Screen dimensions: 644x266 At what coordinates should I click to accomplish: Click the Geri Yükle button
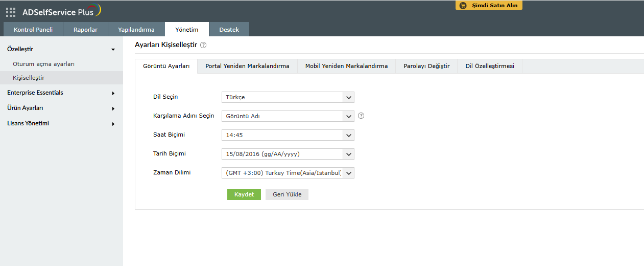pos(287,194)
